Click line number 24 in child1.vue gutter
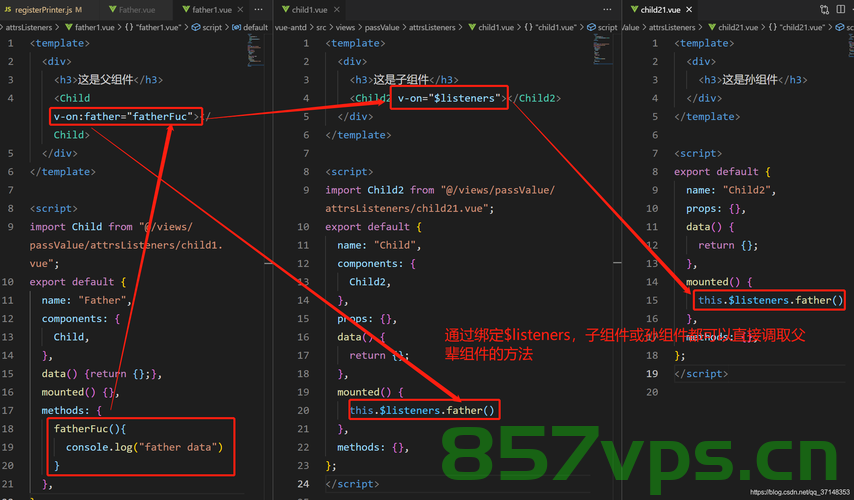Image resolution: width=854 pixels, height=500 pixels. click(x=303, y=484)
